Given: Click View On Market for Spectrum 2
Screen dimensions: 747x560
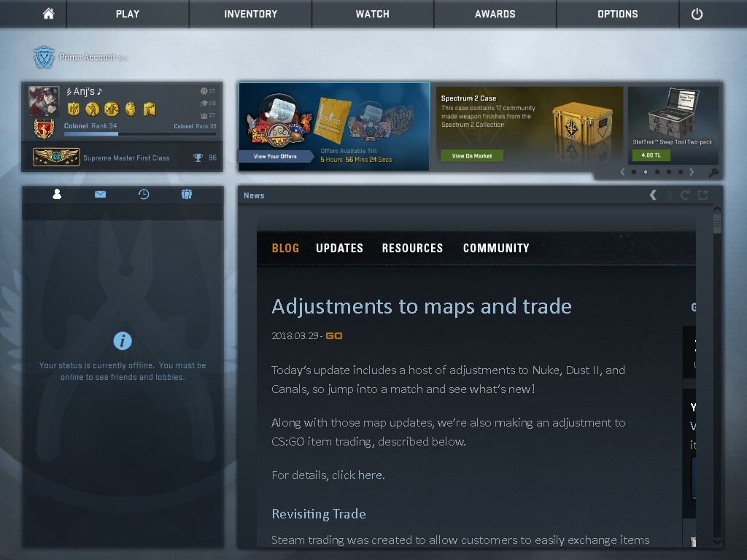Looking at the screenshot, I should click(x=472, y=156).
